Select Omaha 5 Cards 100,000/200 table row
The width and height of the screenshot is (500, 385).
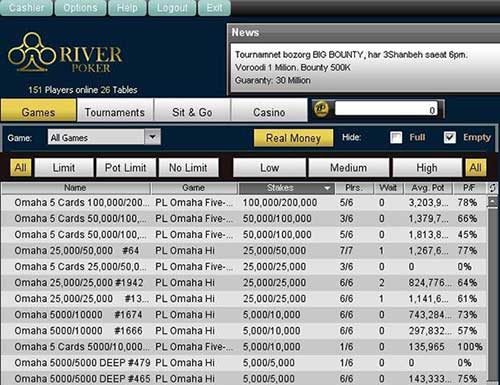click(x=243, y=203)
